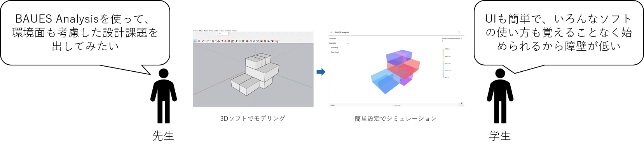The height and width of the screenshot is (150, 644).
Task: Click the BACK button at bottom left
Action: click(x=332, y=105)
